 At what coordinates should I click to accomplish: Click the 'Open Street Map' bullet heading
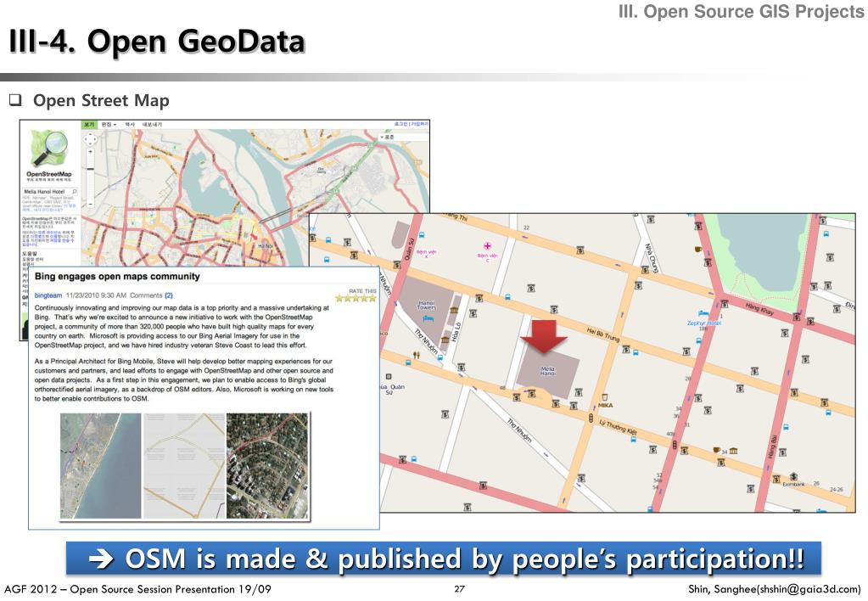click(101, 100)
